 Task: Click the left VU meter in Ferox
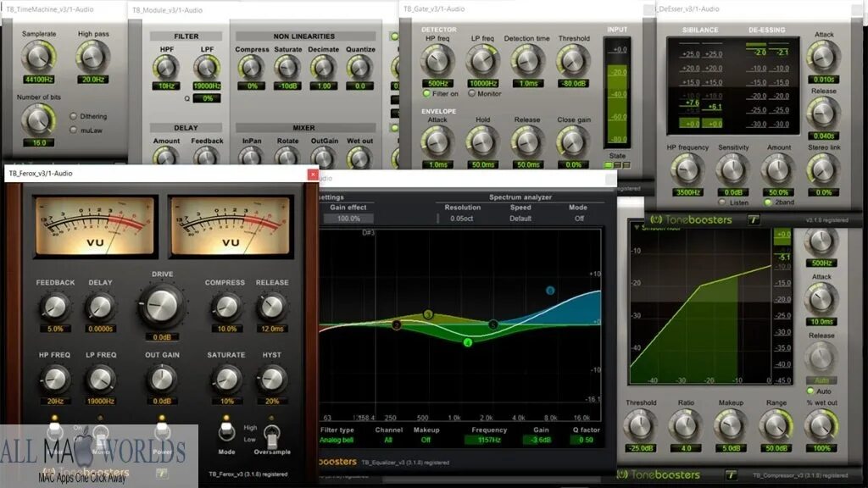95,225
